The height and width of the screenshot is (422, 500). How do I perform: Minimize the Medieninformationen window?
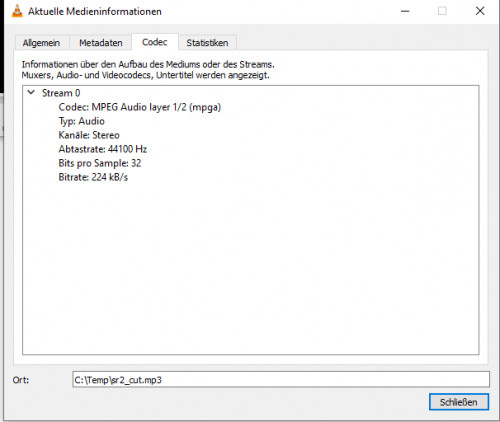(x=405, y=11)
